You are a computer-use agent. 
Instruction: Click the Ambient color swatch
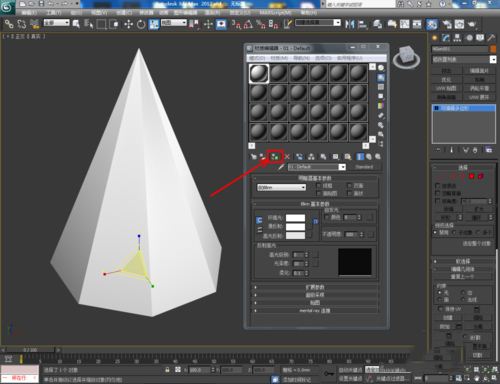click(295, 218)
